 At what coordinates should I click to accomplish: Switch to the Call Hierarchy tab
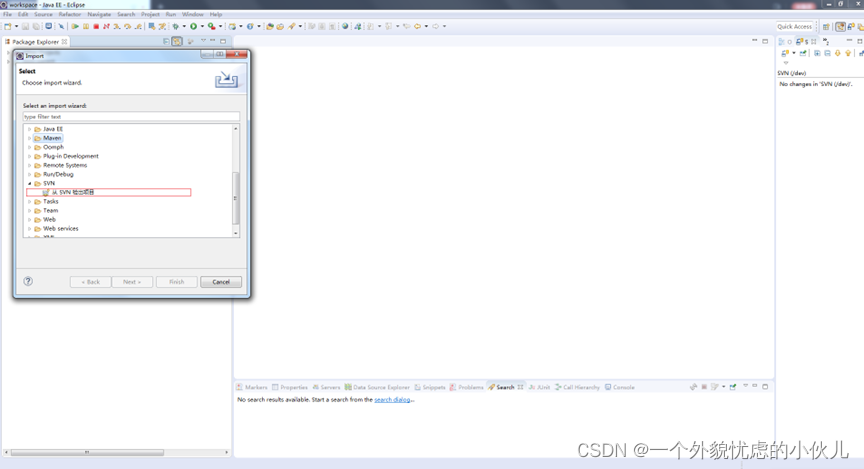pos(577,387)
